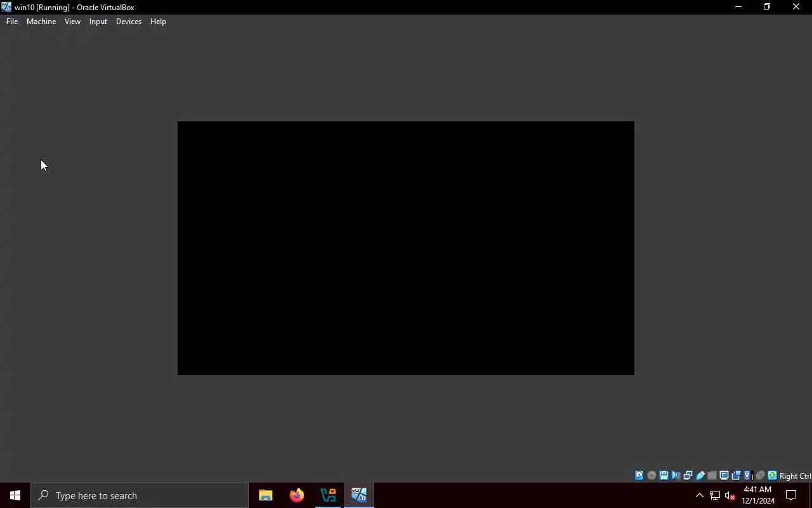Click the optical disk status icon
Screen dimensions: 812x508
(652, 476)
